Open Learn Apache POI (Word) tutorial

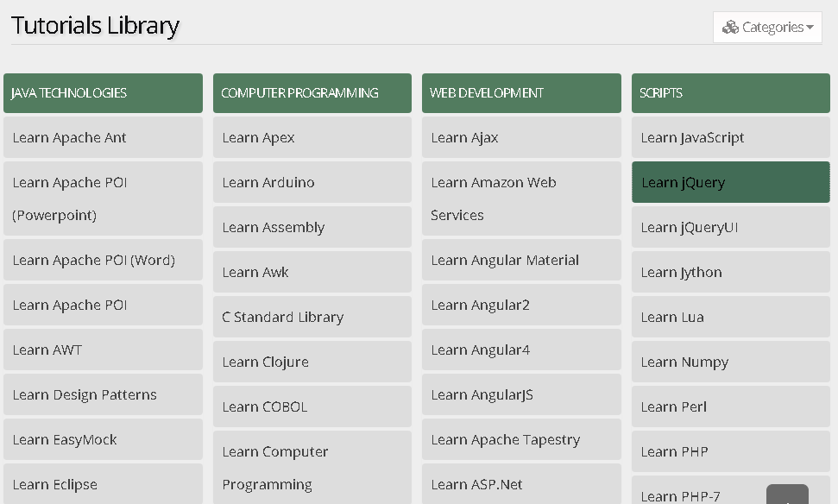pyautogui.click(x=104, y=260)
